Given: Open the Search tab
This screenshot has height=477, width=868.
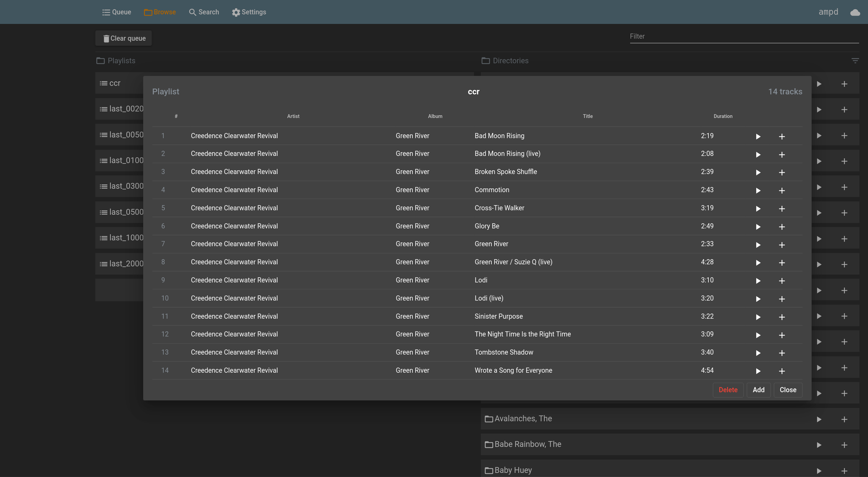Looking at the screenshot, I should coord(204,12).
